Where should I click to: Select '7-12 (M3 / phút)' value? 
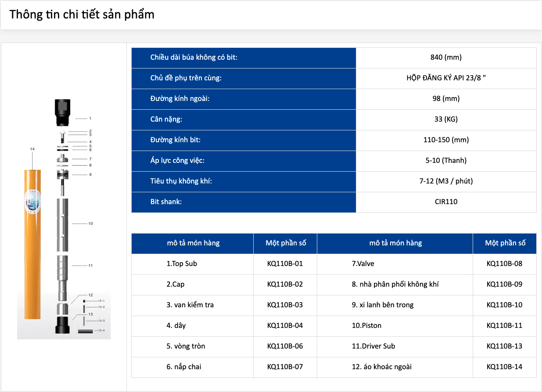pyautogui.click(x=446, y=181)
